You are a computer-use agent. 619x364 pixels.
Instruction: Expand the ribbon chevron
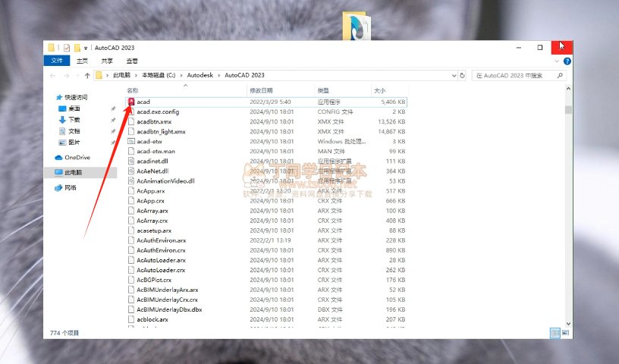557,61
